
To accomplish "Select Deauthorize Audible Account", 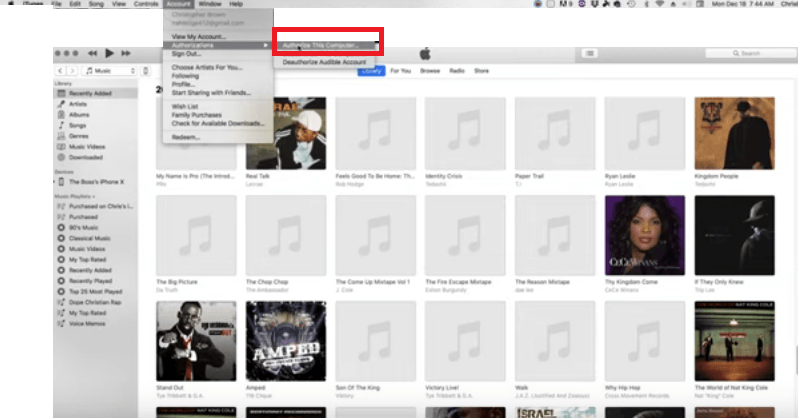I will click(x=325, y=62).
